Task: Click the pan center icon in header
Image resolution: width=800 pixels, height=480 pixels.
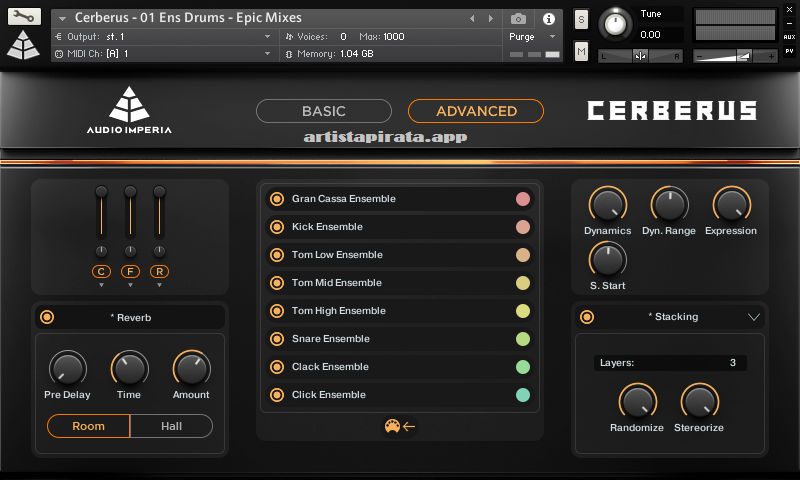Action: (640, 56)
